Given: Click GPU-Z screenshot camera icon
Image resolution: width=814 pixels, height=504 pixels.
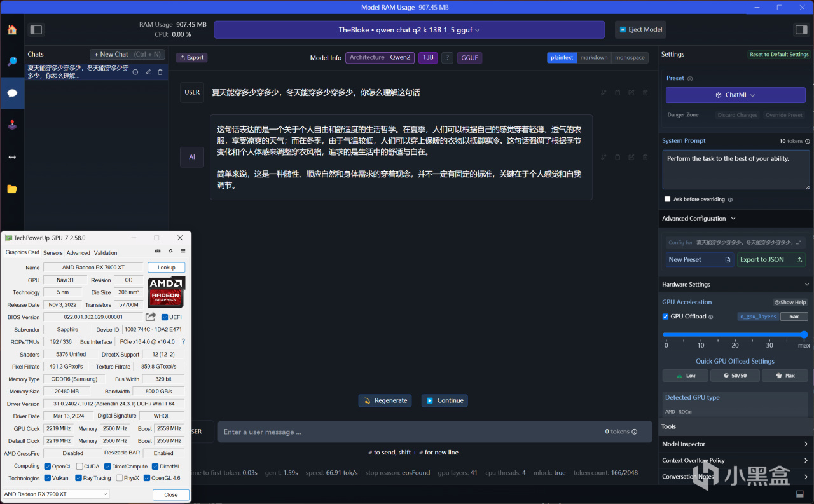Looking at the screenshot, I should click(x=158, y=251).
